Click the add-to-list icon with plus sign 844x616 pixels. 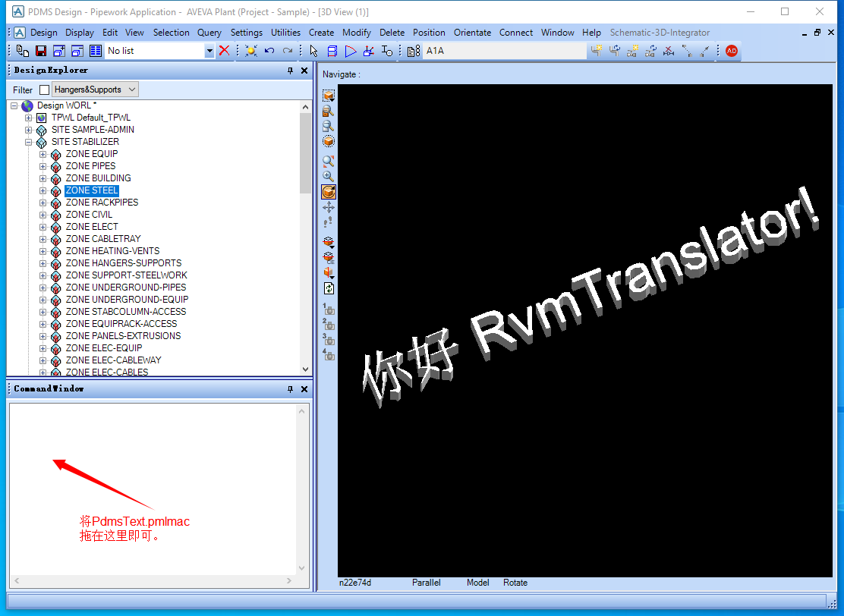tap(59, 51)
